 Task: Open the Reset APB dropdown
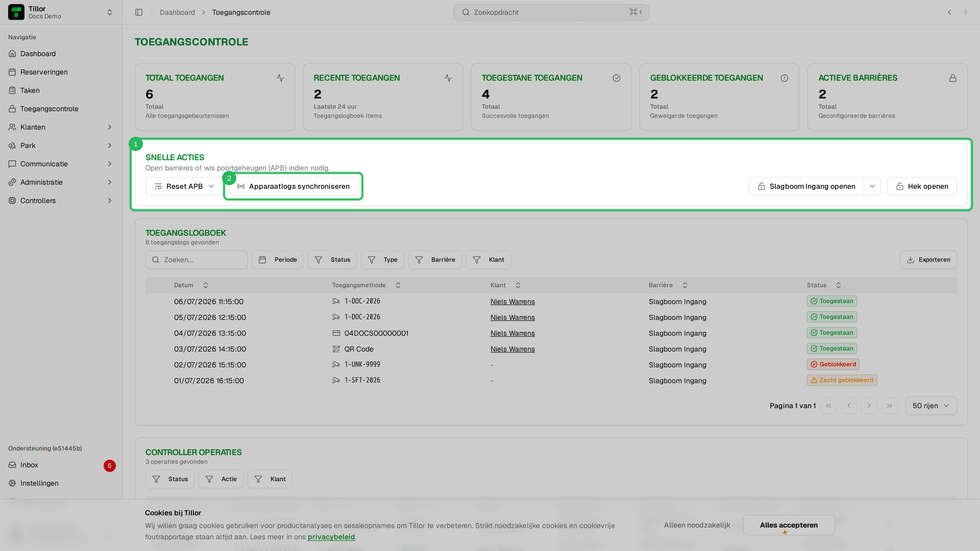pos(184,186)
